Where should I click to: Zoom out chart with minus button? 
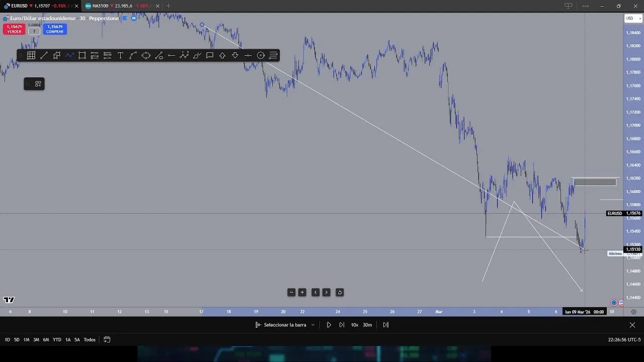(291, 292)
